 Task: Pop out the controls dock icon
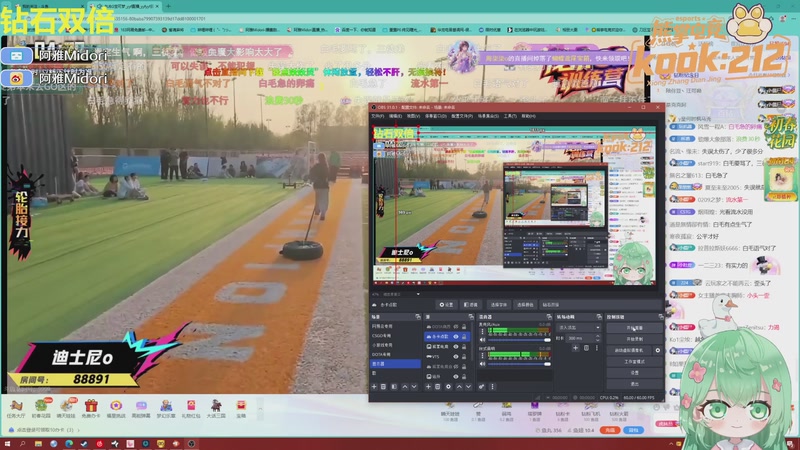(661, 317)
